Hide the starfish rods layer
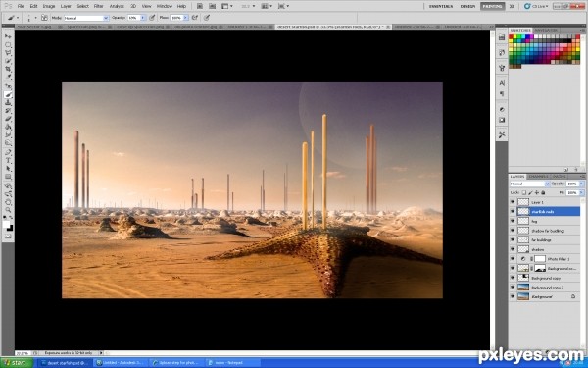This screenshot has height=368, width=588. (x=513, y=211)
